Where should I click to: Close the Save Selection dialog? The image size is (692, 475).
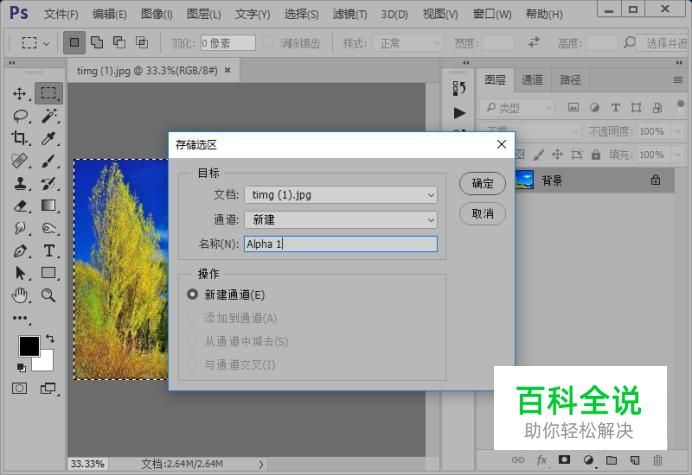501,144
